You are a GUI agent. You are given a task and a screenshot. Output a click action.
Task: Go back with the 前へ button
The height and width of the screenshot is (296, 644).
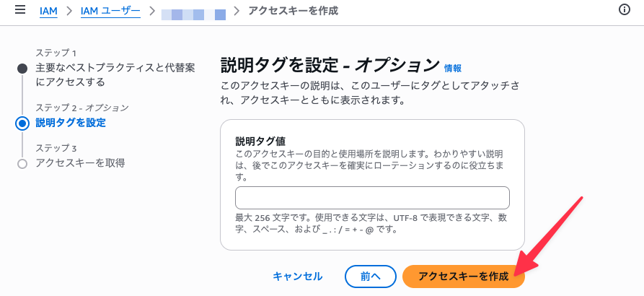(371, 277)
